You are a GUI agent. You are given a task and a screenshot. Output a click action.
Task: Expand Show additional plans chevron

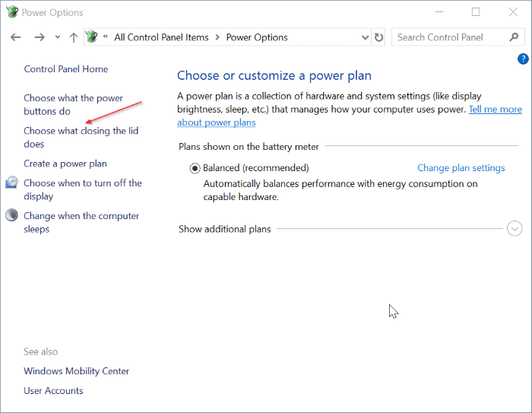coord(515,229)
